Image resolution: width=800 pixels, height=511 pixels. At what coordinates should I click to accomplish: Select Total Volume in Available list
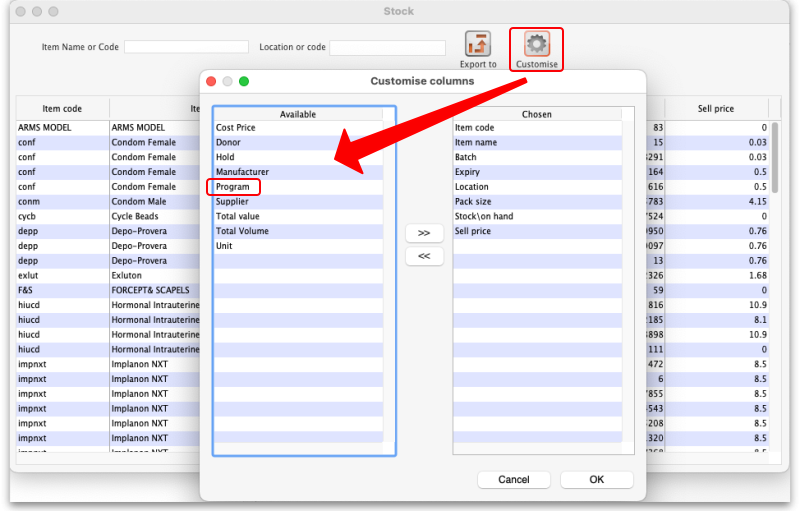point(242,231)
